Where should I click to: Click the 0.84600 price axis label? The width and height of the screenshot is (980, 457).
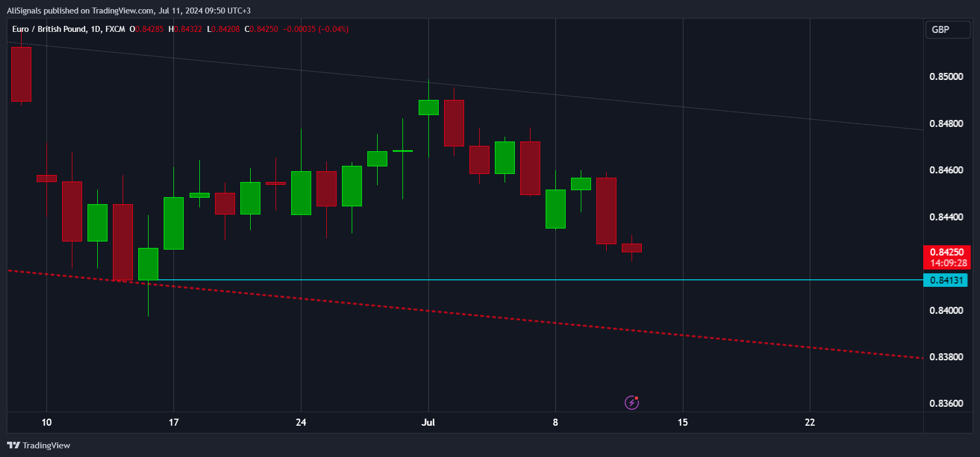click(946, 170)
